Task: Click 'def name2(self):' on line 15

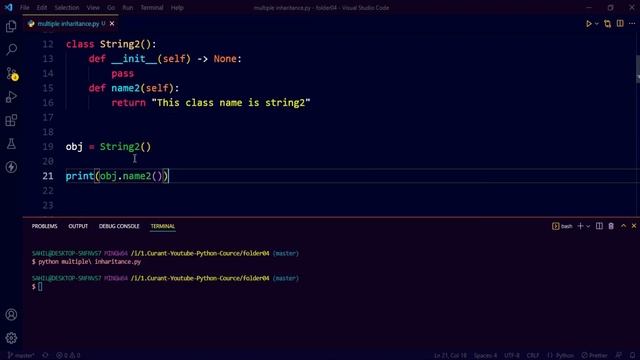Action: [134, 88]
